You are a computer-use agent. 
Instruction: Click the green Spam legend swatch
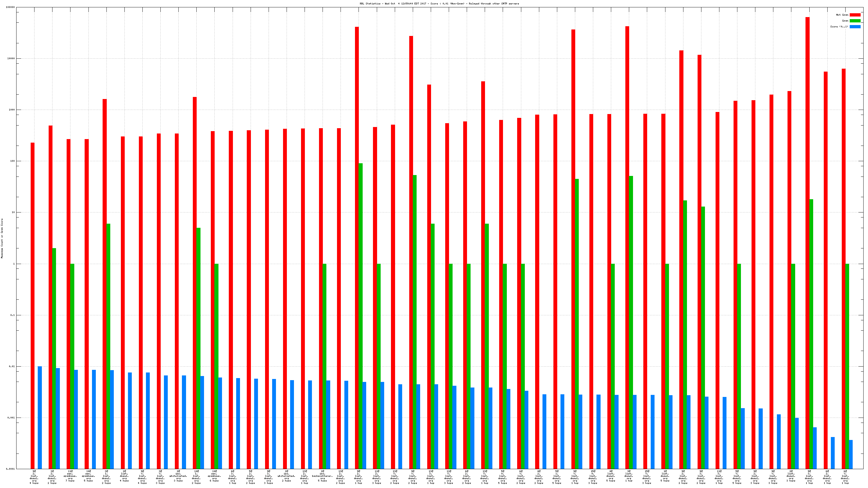(855, 21)
